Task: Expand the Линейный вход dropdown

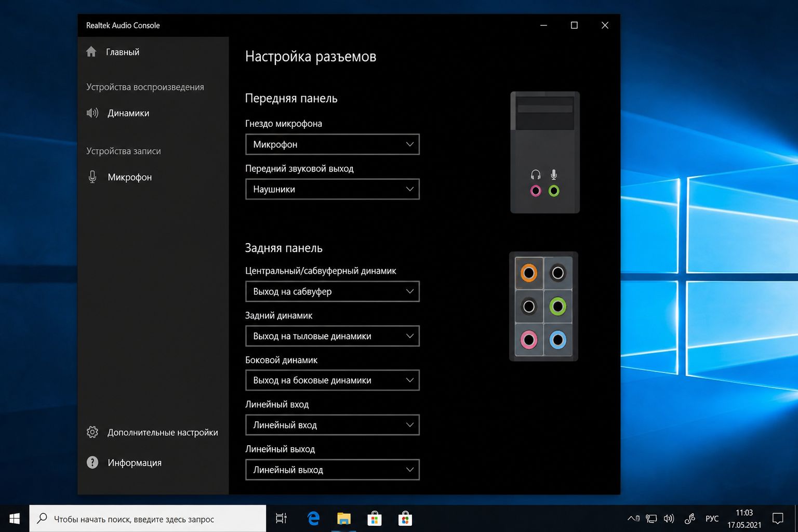Action: (x=332, y=425)
